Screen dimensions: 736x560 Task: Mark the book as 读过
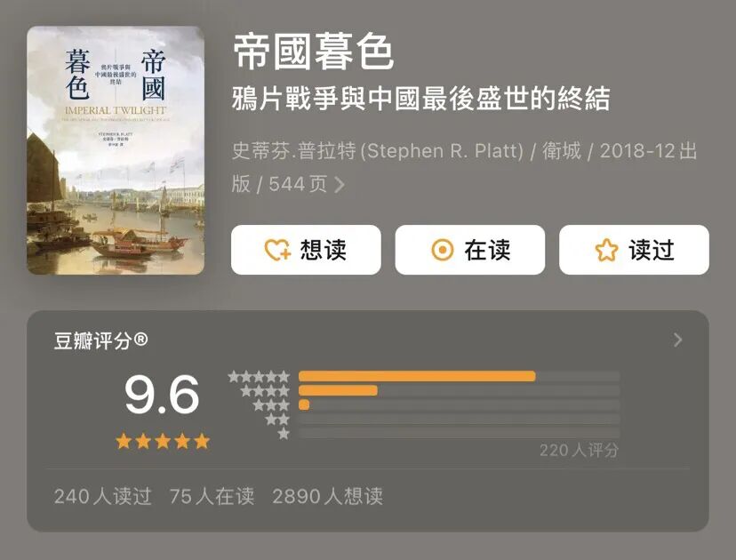(634, 250)
